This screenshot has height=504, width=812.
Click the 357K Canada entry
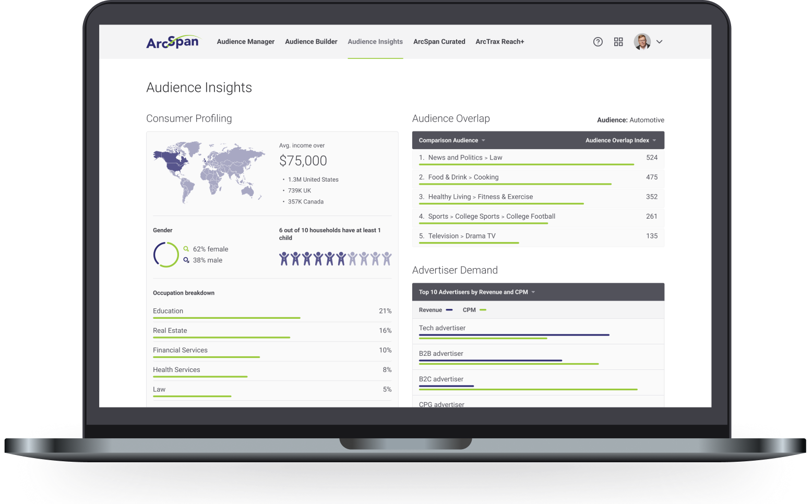click(306, 201)
